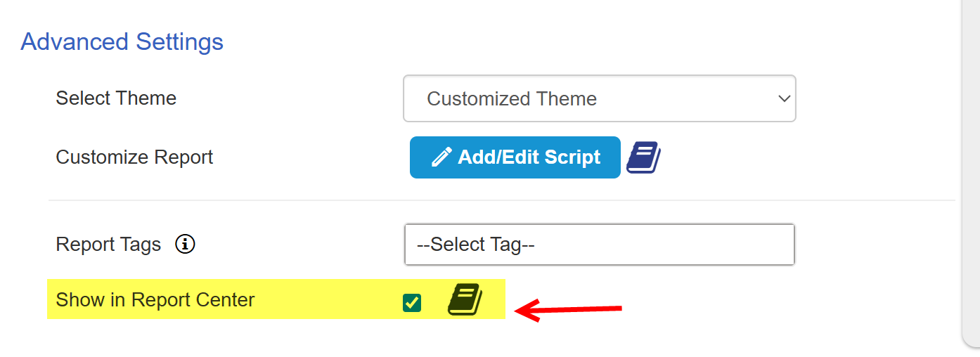Click empty area inside the Report Tags input field

pos(668,245)
